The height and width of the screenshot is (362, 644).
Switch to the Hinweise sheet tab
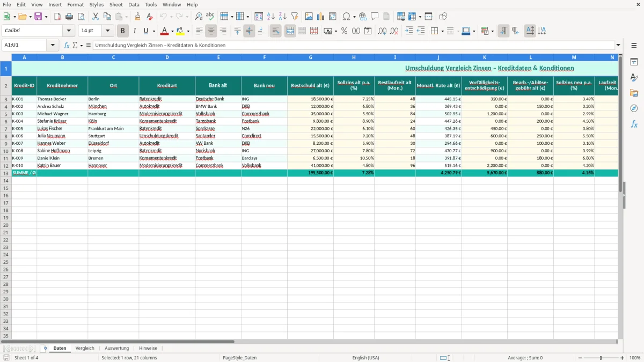pyautogui.click(x=148, y=349)
